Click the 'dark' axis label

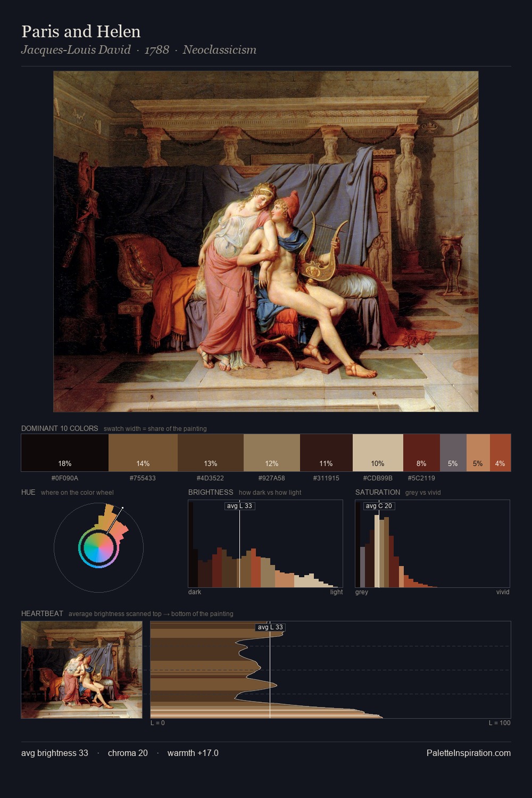(x=195, y=592)
